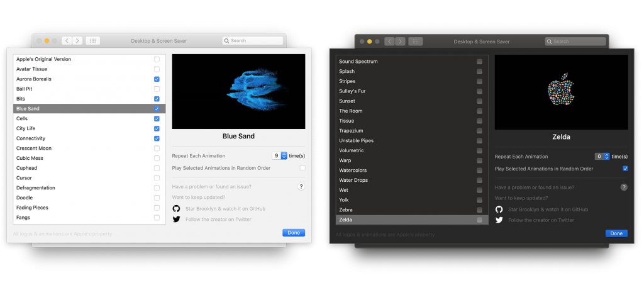Select the Connectivity animation row
Viewport: 644px width, 285px height.
coord(89,138)
